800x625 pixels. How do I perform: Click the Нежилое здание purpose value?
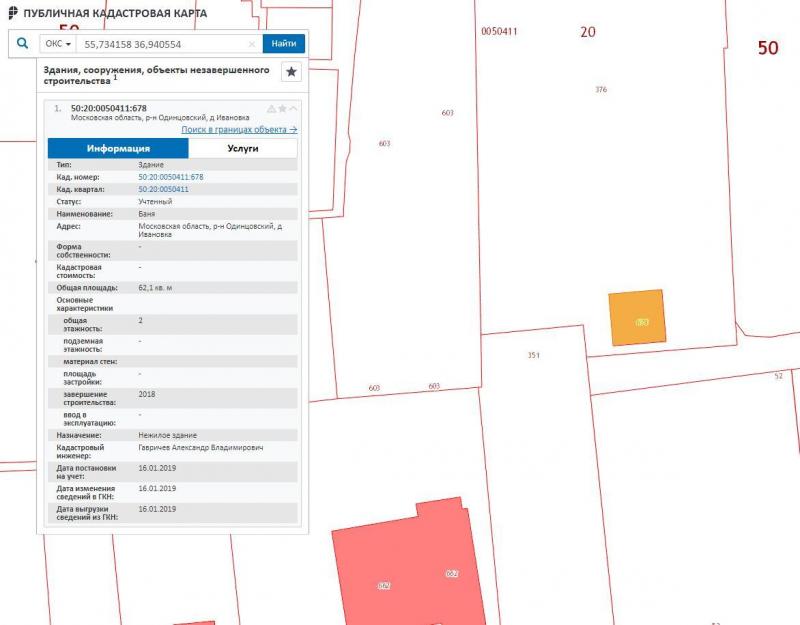(167, 435)
